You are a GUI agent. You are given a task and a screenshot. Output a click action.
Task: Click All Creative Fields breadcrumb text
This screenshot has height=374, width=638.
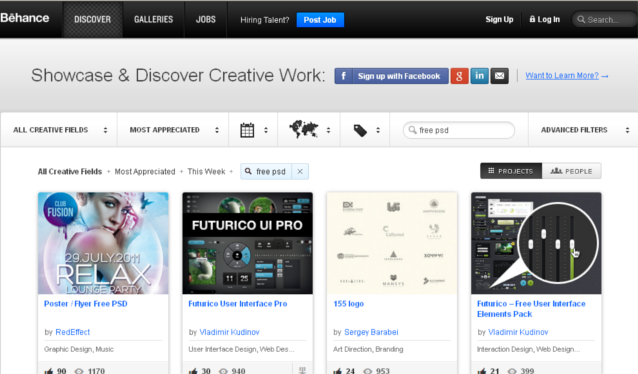[x=70, y=171]
